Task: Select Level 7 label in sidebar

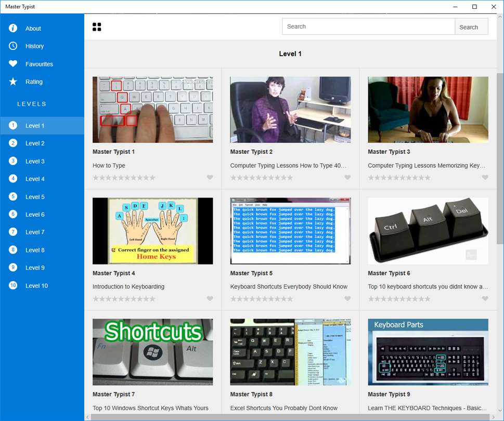Action: coord(35,232)
